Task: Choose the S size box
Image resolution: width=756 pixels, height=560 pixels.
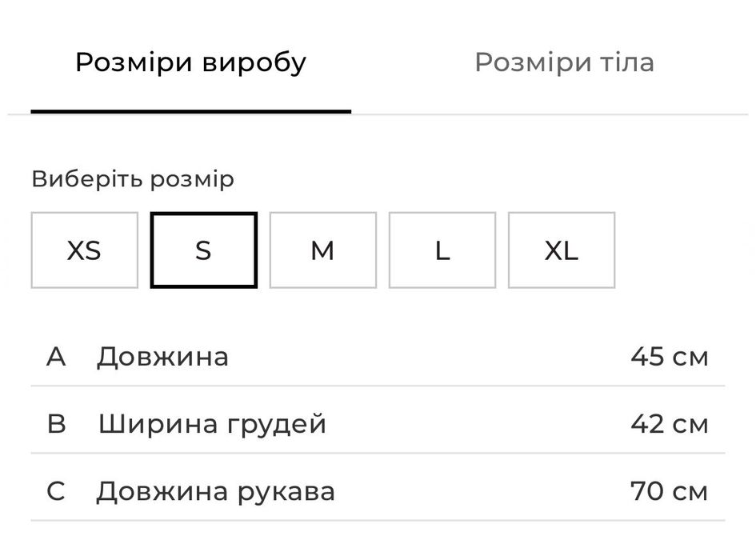Action: [204, 250]
